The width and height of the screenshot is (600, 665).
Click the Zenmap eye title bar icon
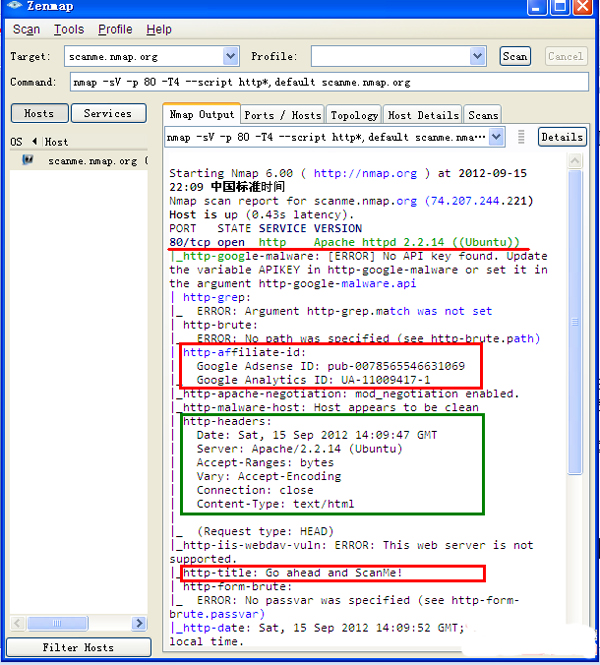(14, 5)
